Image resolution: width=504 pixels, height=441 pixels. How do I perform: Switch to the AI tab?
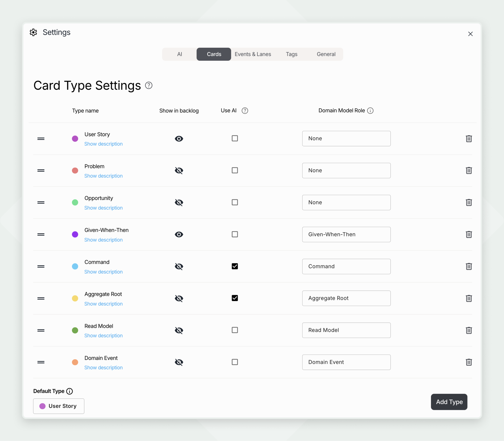(180, 54)
